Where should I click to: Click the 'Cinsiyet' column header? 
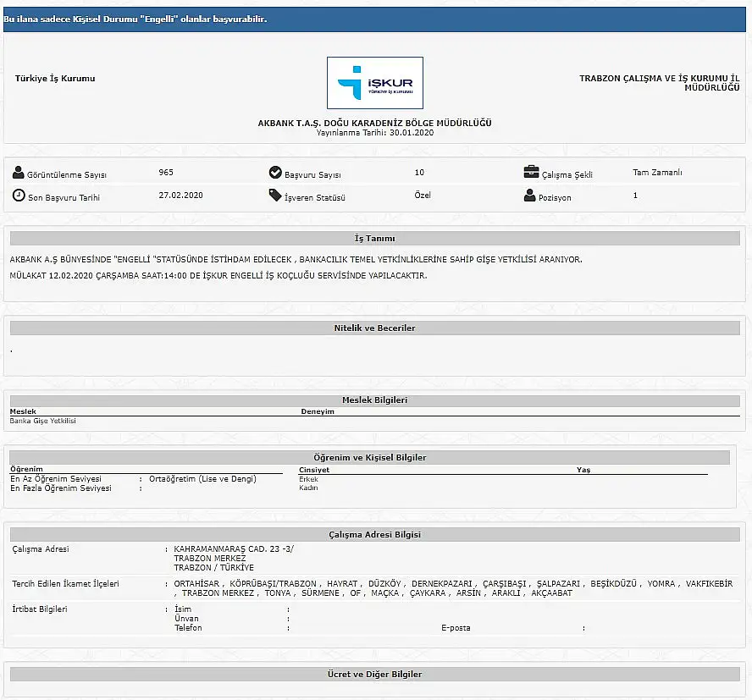(x=314, y=470)
